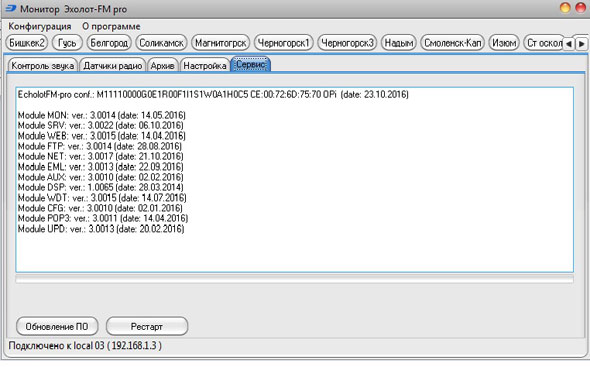The height and width of the screenshot is (367, 590).
Task: Select the Черногорск1 station tab
Action: click(x=283, y=43)
